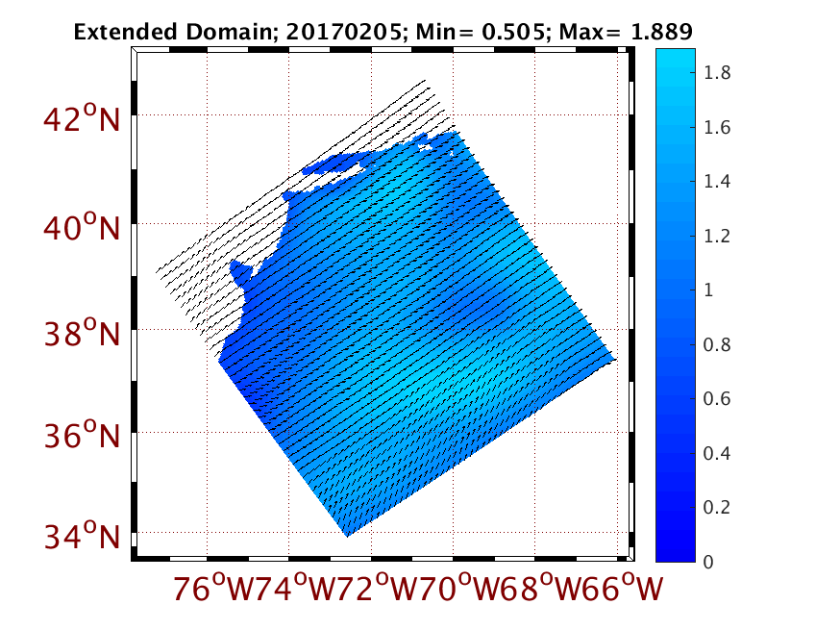This screenshot has height=630, width=840.
Task: Click the colorbar tick label 0.2
Action: (717, 507)
